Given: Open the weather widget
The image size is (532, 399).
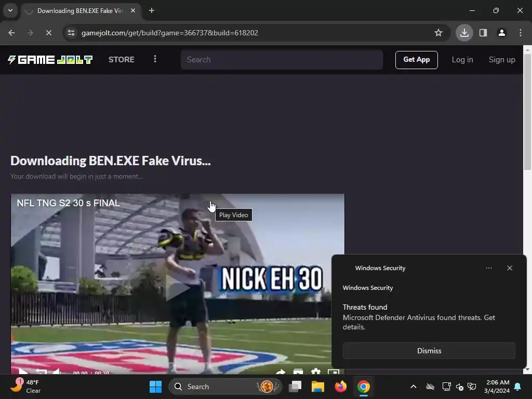Looking at the screenshot, I should point(26,387).
